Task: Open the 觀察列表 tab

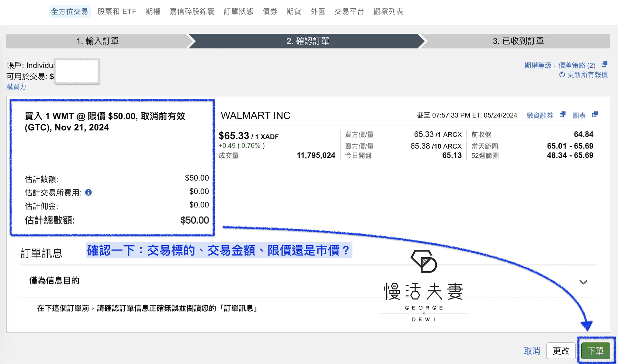Action: (x=388, y=12)
